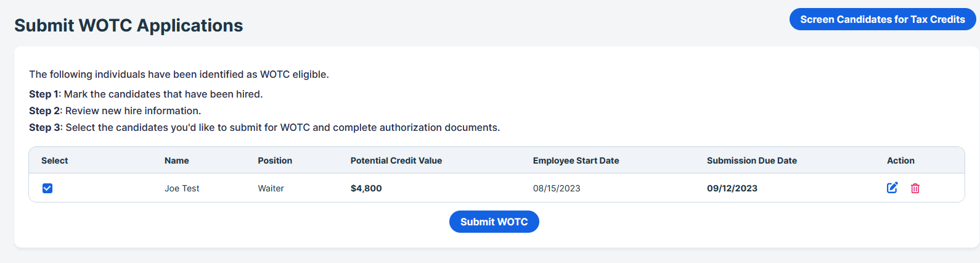Click the Position column header
Viewport: 980px width, 263px height.
275,161
